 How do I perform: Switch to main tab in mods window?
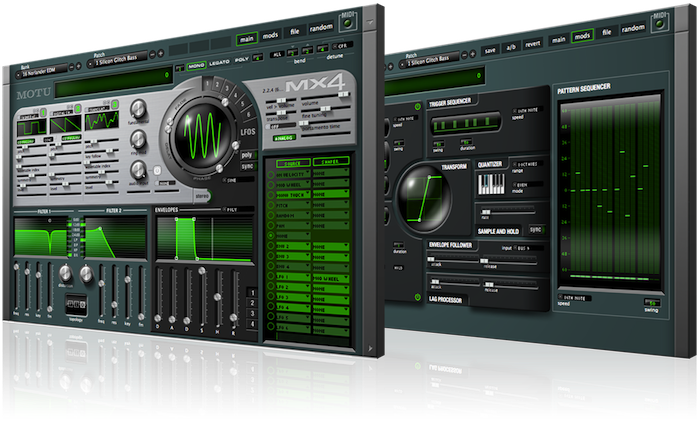558,40
